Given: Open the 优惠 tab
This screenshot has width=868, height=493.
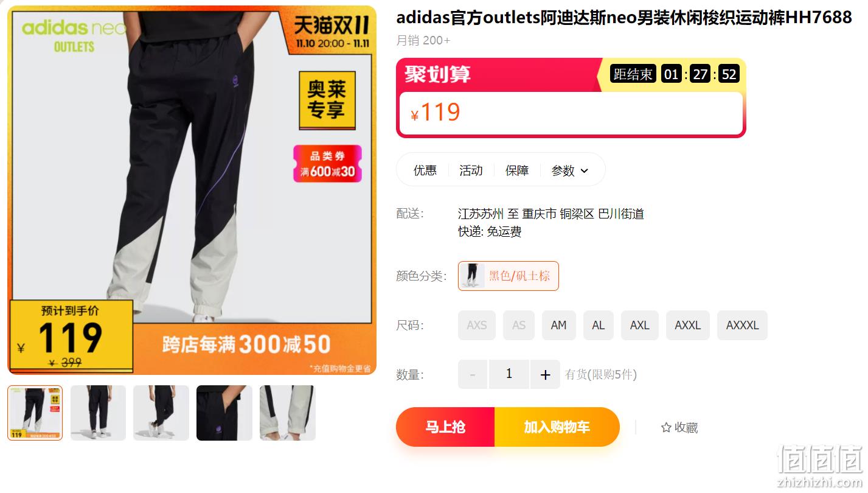Looking at the screenshot, I should [425, 170].
